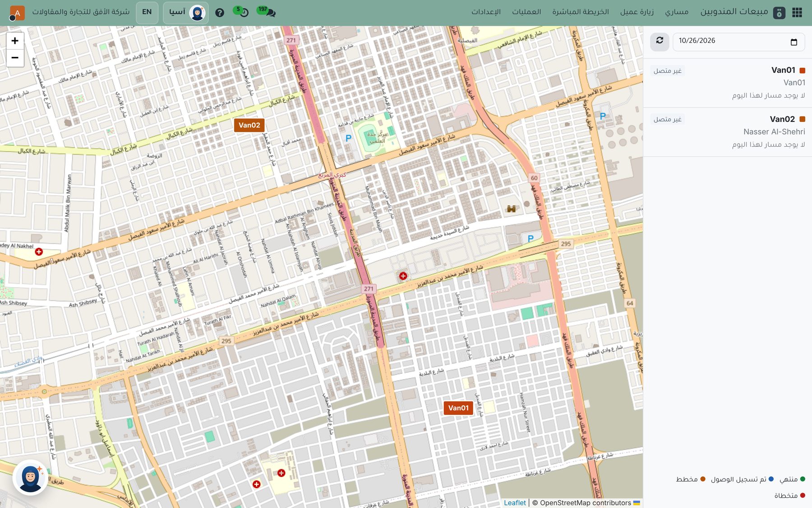Viewport: 812px width, 508px height.
Task: Open the help question mark icon
Action: 220,13
